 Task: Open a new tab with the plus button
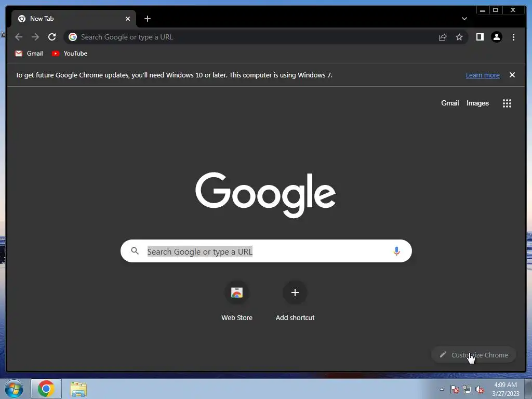(x=147, y=19)
